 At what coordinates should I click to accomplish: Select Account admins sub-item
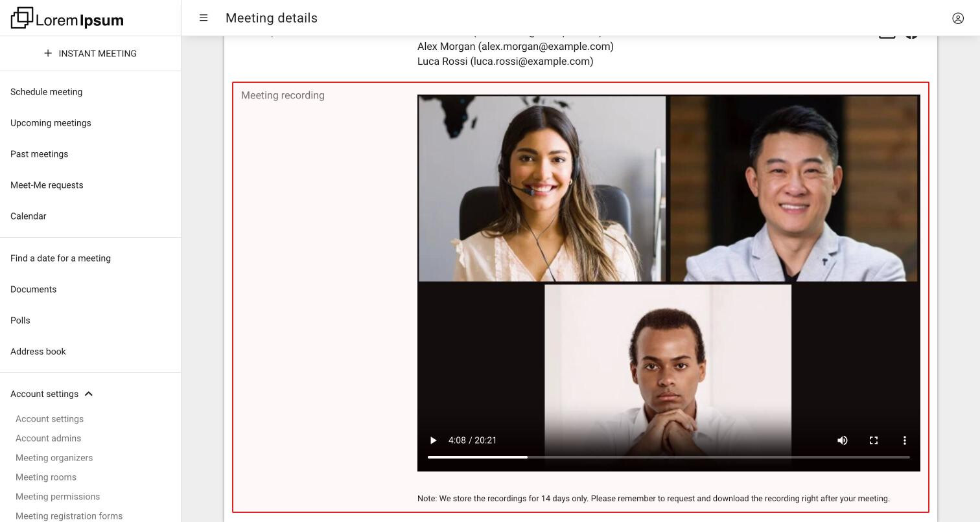click(x=49, y=438)
